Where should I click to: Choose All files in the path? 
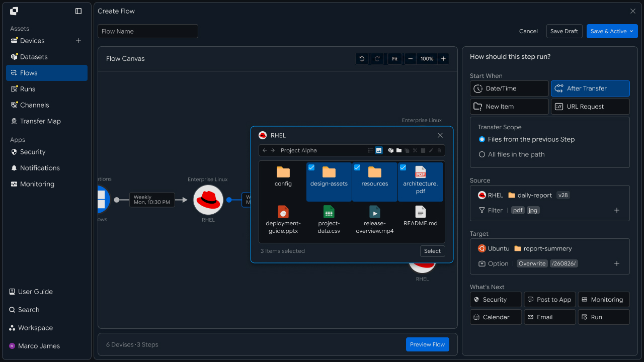click(512, 154)
